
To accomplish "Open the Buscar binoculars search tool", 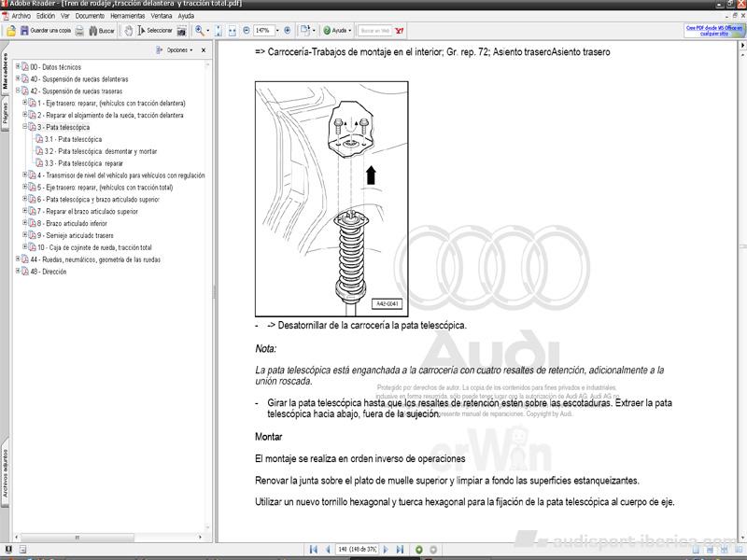I will click(x=102, y=31).
